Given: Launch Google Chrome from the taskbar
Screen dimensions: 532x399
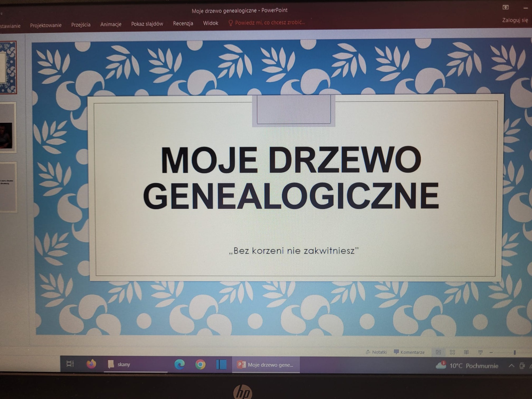Looking at the screenshot, I should click(x=200, y=365).
